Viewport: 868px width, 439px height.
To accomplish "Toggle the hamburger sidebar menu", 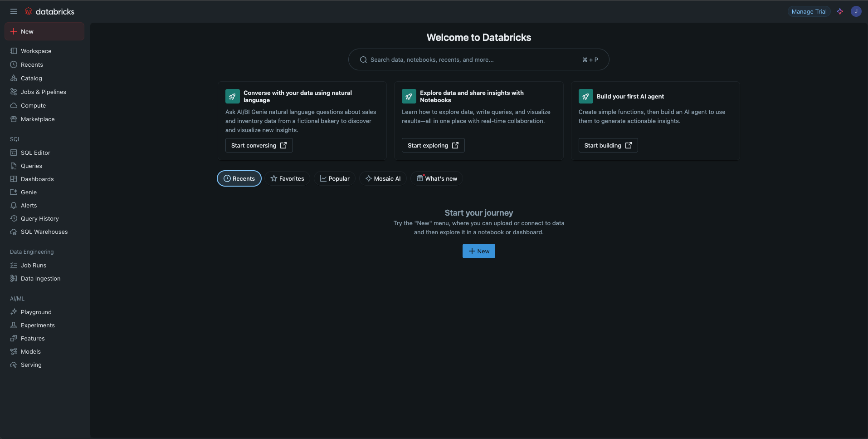I will tap(14, 11).
